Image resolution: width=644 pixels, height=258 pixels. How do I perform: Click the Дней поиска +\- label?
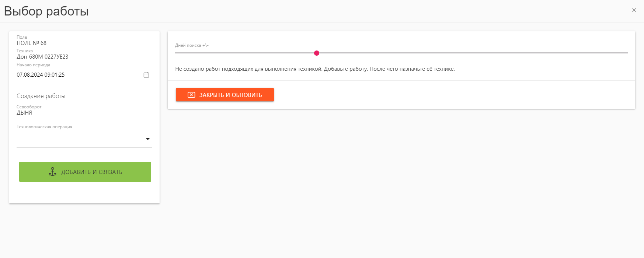pos(192,45)
